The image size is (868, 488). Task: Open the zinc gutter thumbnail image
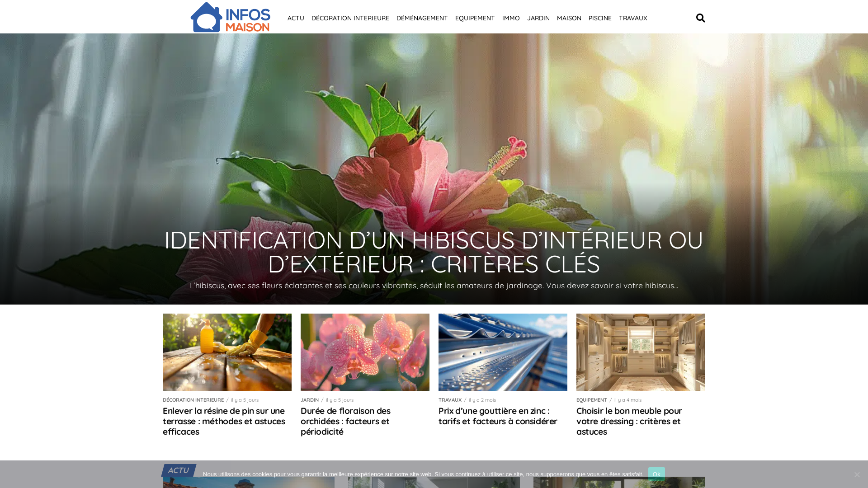point(503,352)
